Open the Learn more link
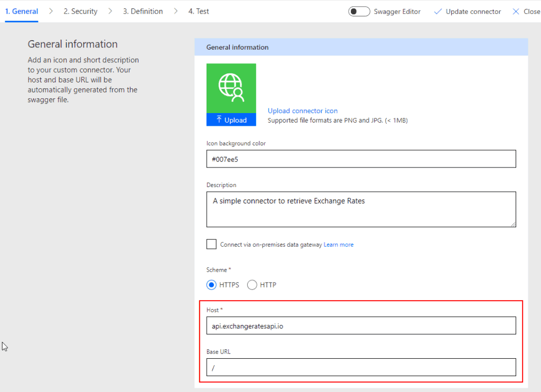The image size is (541, 392). 338,245
